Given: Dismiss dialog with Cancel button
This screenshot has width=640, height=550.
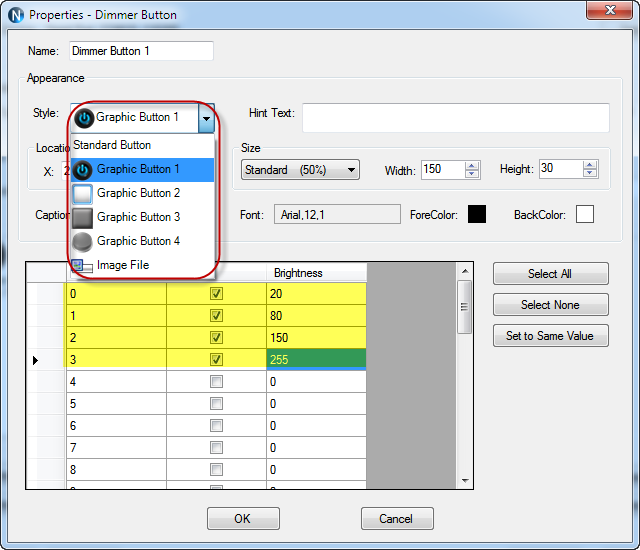Looking at the screenshot, I should [397, 519].
